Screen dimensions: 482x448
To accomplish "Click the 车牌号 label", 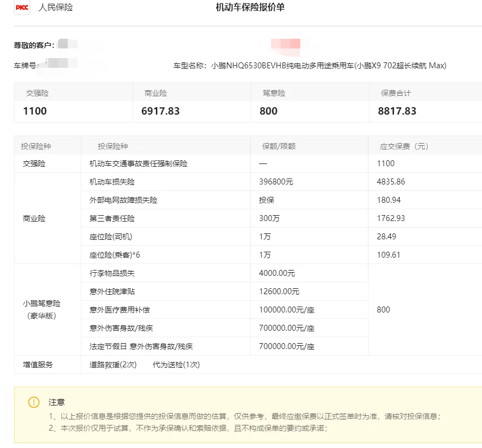I will pyautogui.click(x=25, y=66).
